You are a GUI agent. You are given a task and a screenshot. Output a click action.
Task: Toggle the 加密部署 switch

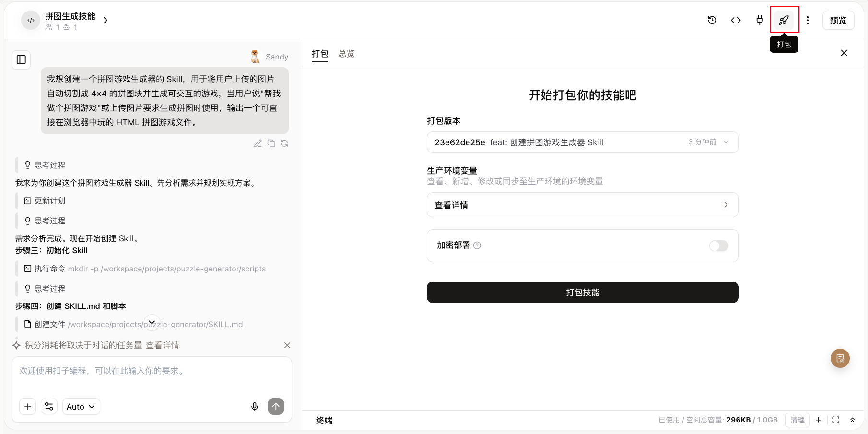click(718, 246)
